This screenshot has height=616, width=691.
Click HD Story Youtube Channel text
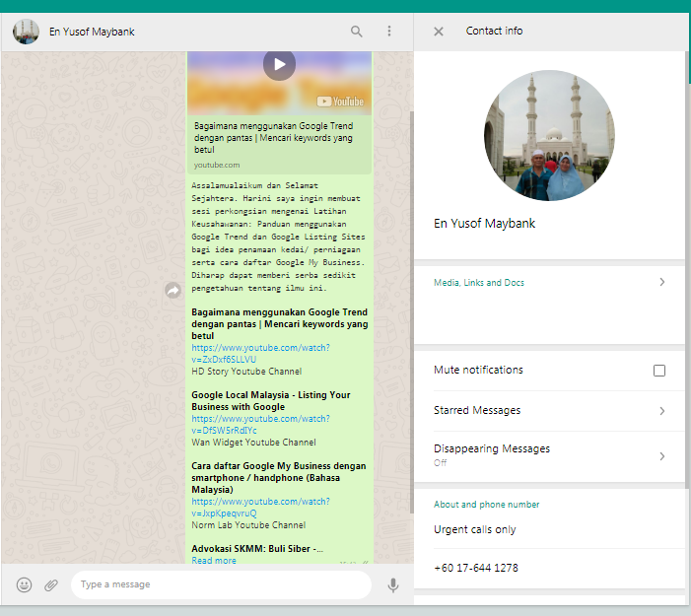(x=246, y=372)
